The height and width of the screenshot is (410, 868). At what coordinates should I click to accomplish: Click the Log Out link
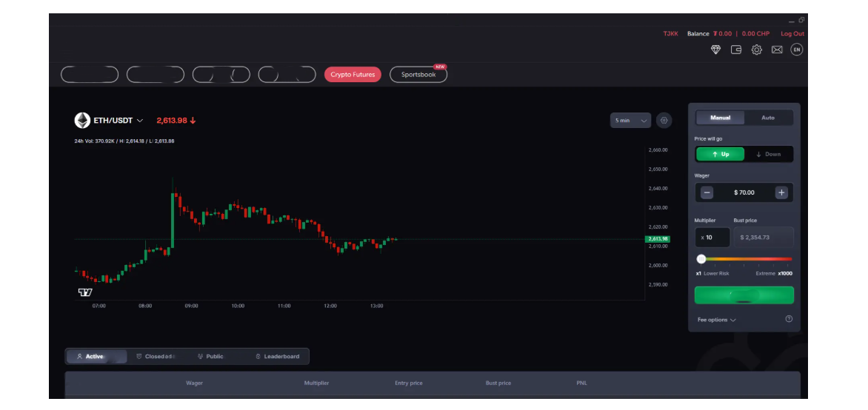(792, 34)
